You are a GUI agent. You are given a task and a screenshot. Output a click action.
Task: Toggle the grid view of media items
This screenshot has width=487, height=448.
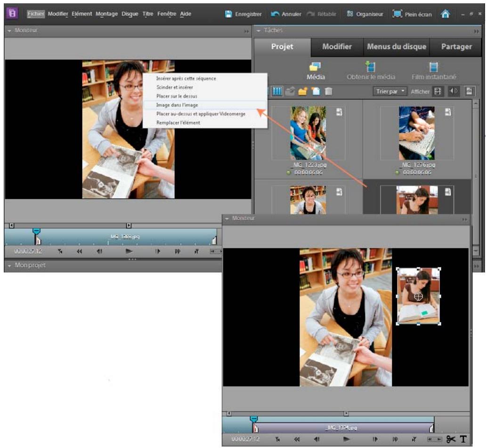(277, 91)
